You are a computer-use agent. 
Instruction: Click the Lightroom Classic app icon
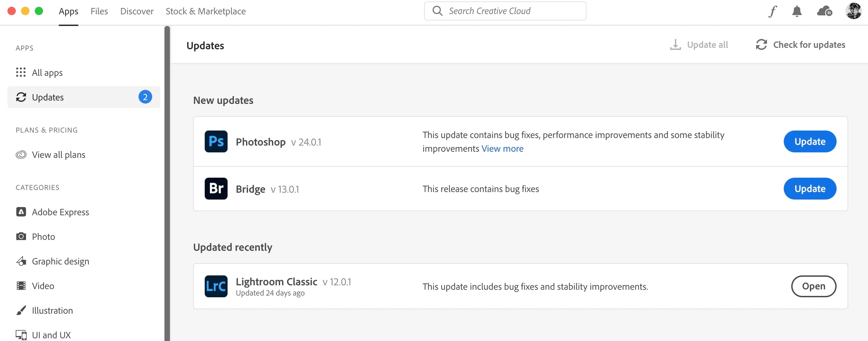(216, 286)
